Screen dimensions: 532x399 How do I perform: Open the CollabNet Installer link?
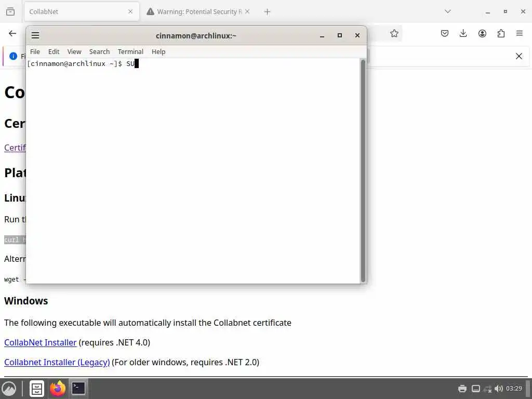click(x=41, y=342)
